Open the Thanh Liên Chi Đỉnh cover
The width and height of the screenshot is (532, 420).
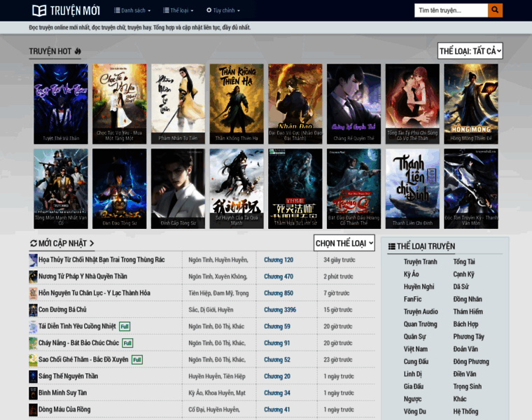coord(412,188)
